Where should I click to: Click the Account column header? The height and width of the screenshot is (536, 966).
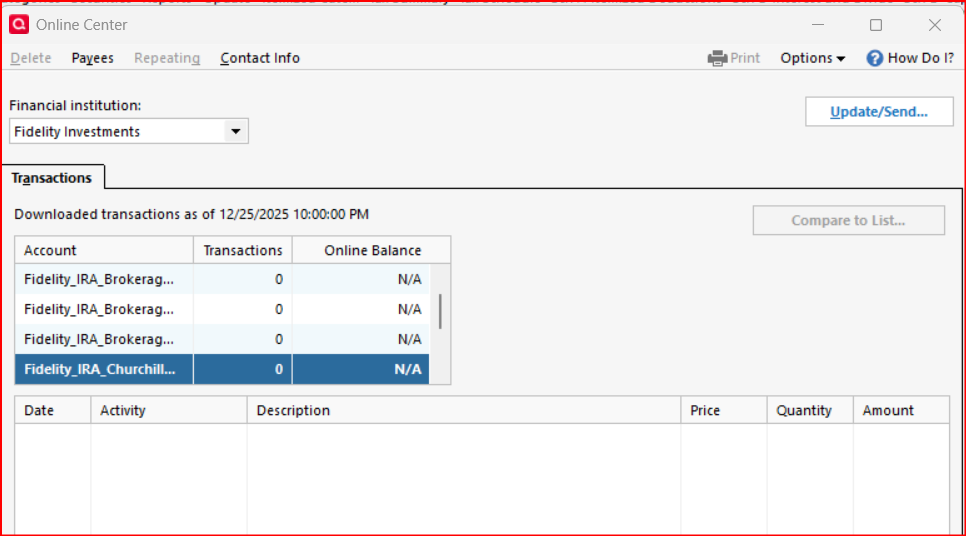(x=104, y=250)
